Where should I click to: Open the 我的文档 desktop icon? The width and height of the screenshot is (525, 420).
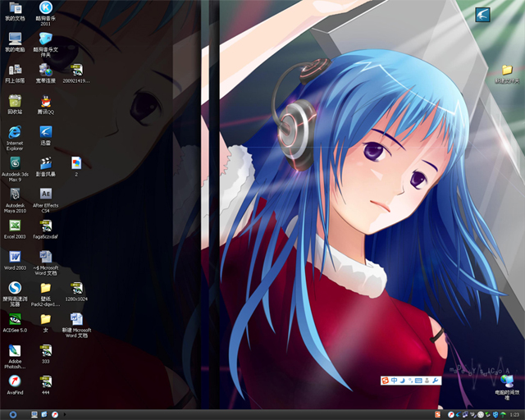(x=15, y=11)
